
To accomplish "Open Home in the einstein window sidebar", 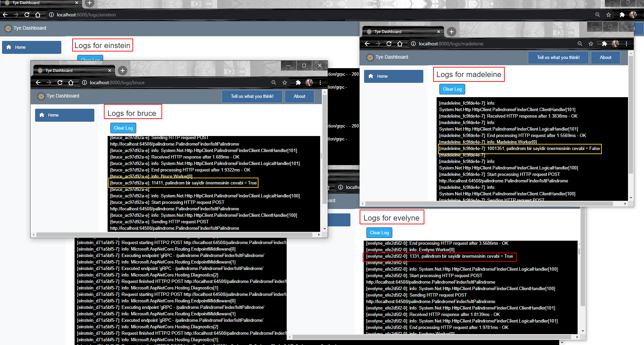I will pyautogui.click(x=32, y=47).
